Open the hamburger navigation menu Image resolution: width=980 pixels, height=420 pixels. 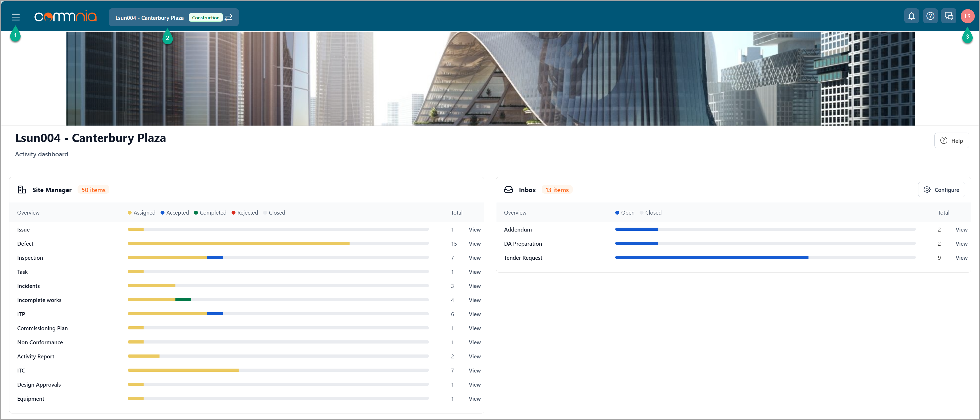16,17
